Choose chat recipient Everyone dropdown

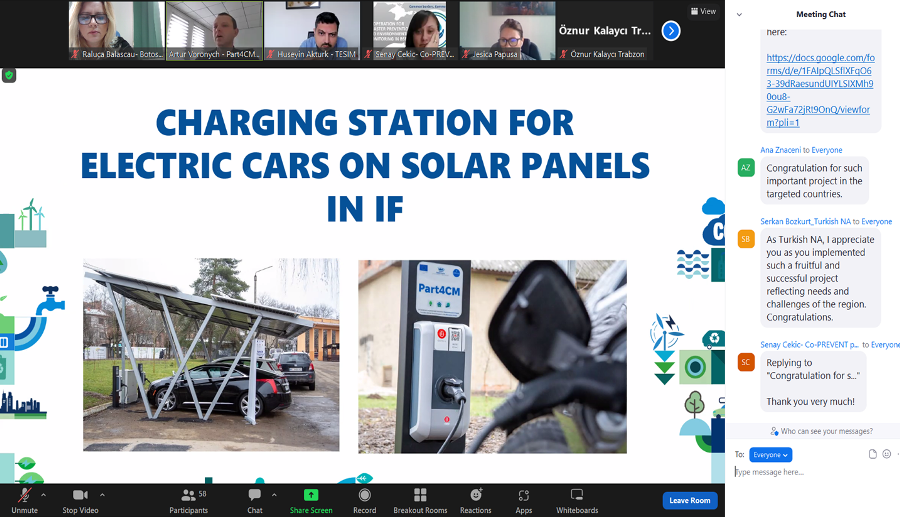[770, 454]
